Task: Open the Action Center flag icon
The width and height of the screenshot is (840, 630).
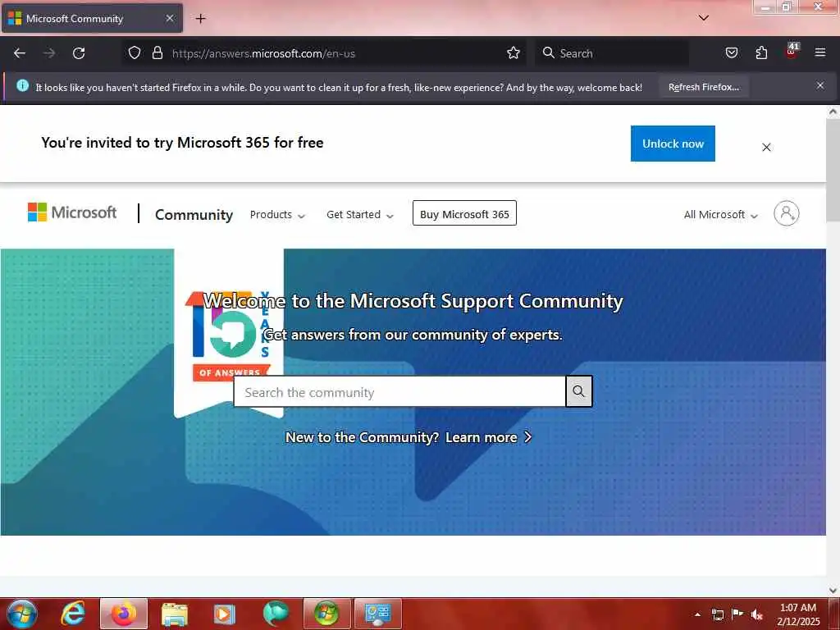Action: point(737,614)
